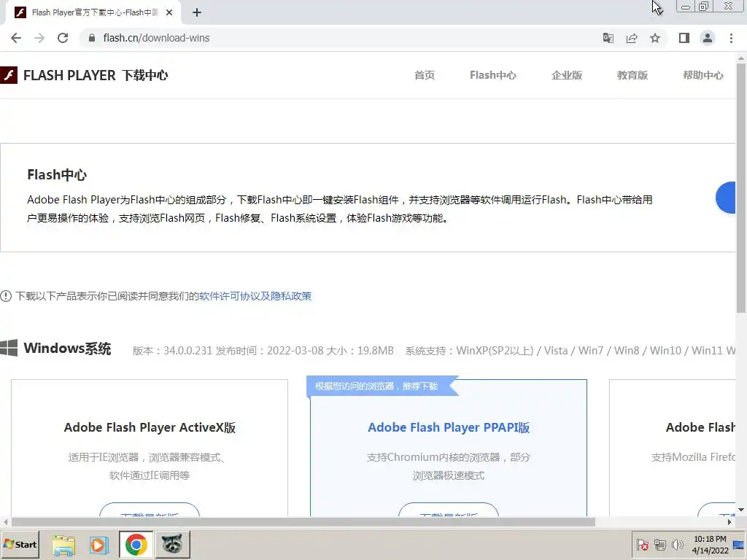
Task: Open the Windows Start menu
Action: [20, 544]
